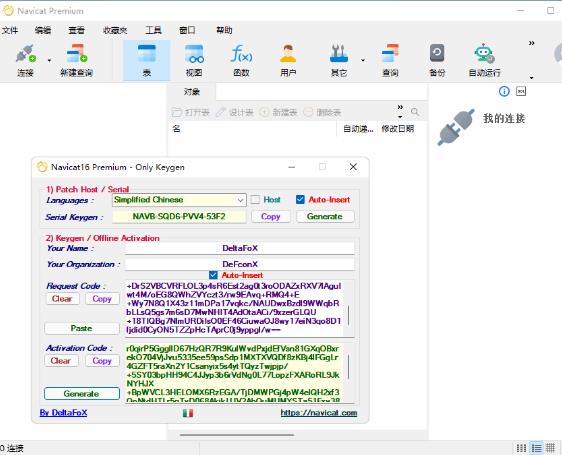
Task: Click the information (i) panel icon
Action: coord(504,91)
